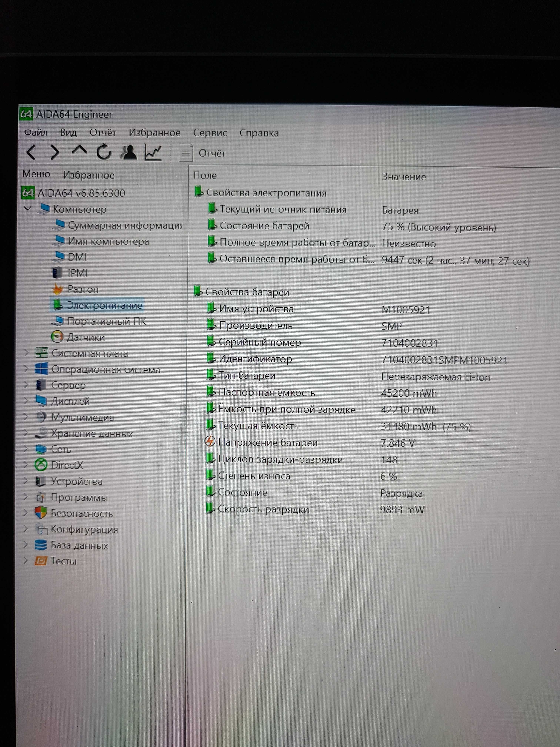Click the Конфигурация config icon
Image resolution: width=560 pixels, height=747 pixels.
(x=41, y=529)
